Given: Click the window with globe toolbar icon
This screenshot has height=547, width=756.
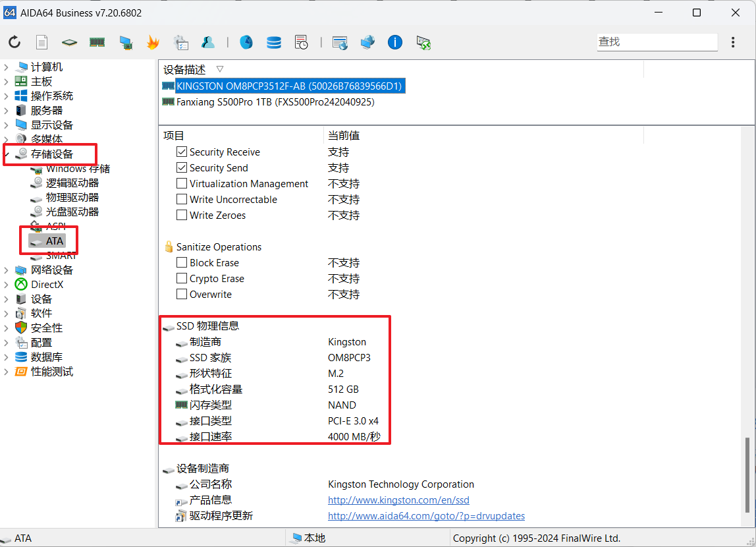Looking at the screenshot, I should coord(340,43).
